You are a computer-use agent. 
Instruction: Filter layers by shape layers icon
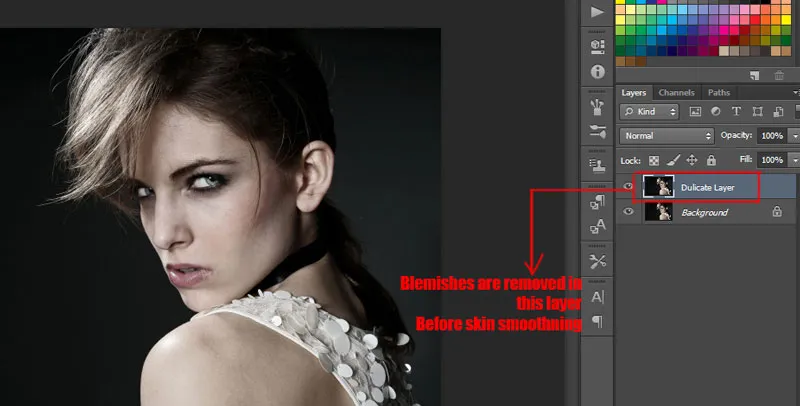758,111
